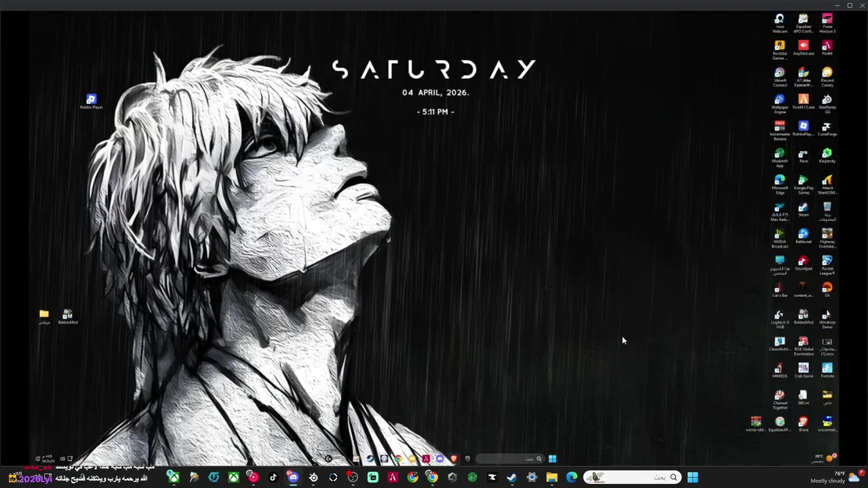Open the Kaspersky desktop shortcut
The height and width of the screenshot is (488, 868).
(x=827, y=156)
